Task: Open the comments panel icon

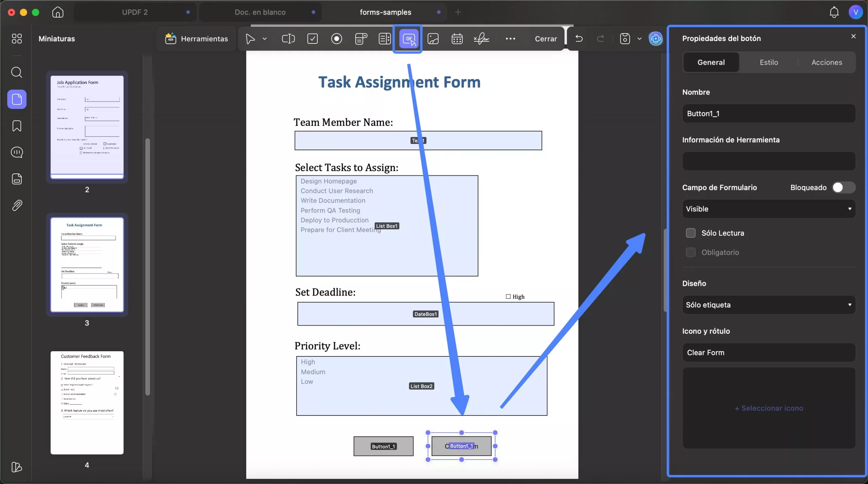Action: click(17, 152)
